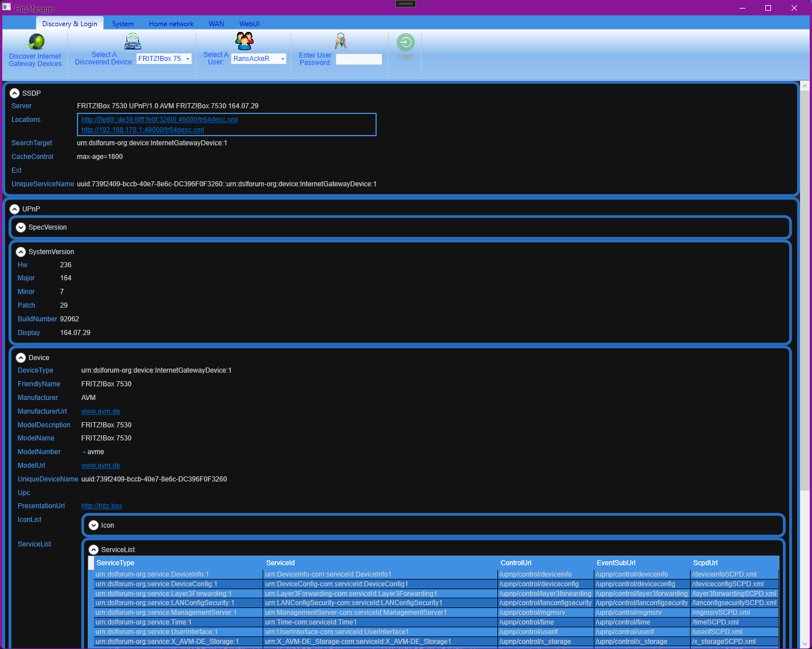Image resolution: width=812 pixels, height=649 pixels.
Task: Switch to the WAN tab
Action: [x=216, y=24]
